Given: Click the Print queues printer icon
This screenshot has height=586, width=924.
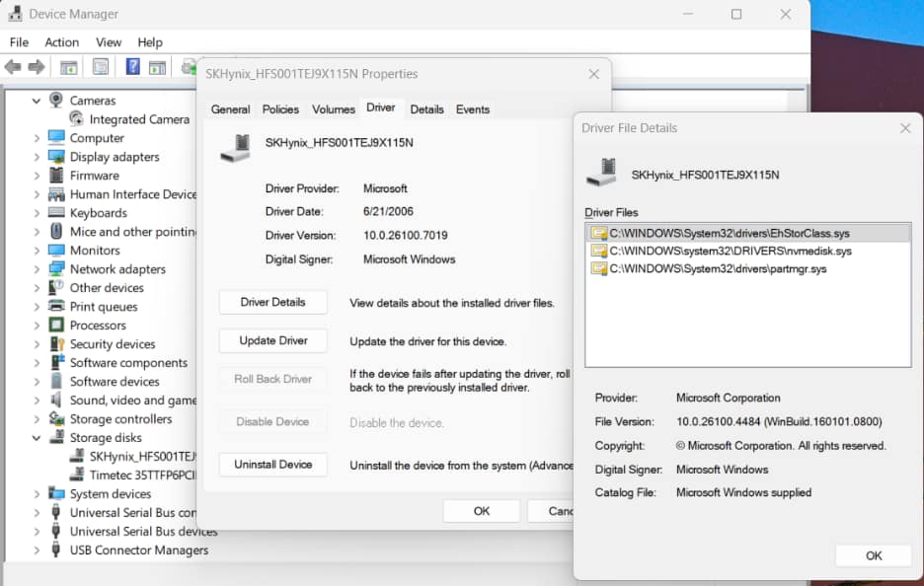Looking at the screenshot, I should tap(56, 306).
